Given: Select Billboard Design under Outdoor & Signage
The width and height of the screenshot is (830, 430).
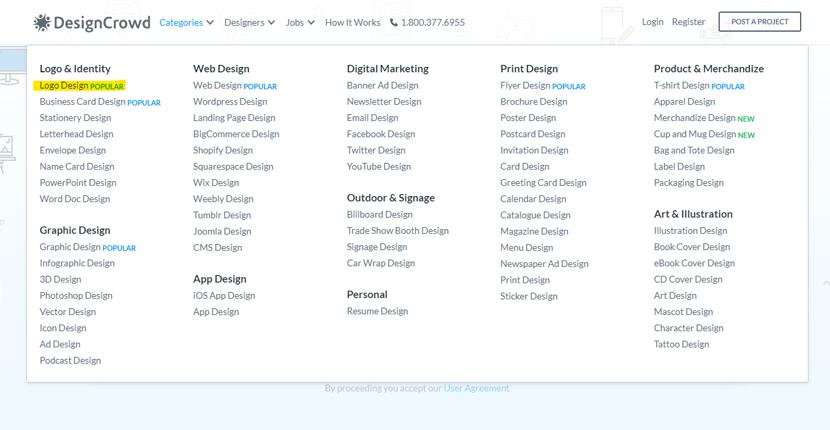Looking at the screenshot, I should (x=380, y=214).
